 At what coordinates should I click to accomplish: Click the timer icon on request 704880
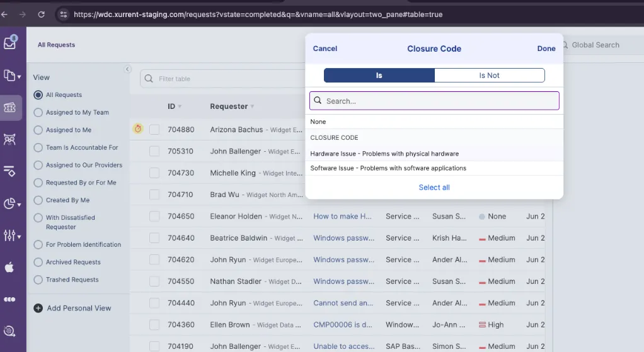(x=138, y=128)
